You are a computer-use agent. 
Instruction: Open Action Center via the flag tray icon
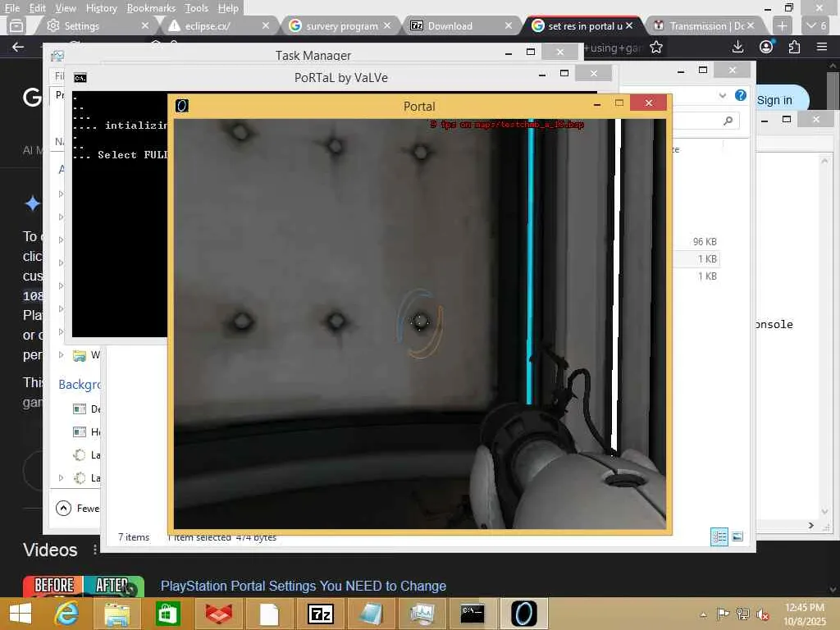click(x=723, y=614)
